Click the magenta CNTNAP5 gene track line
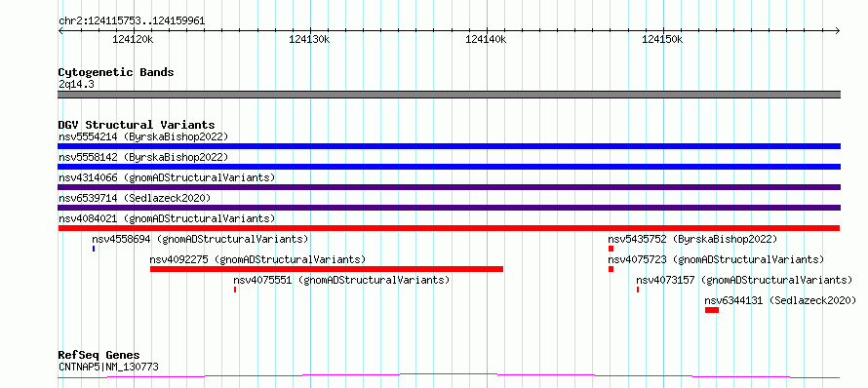Screen dimensions: 868x388 (449, 376)
